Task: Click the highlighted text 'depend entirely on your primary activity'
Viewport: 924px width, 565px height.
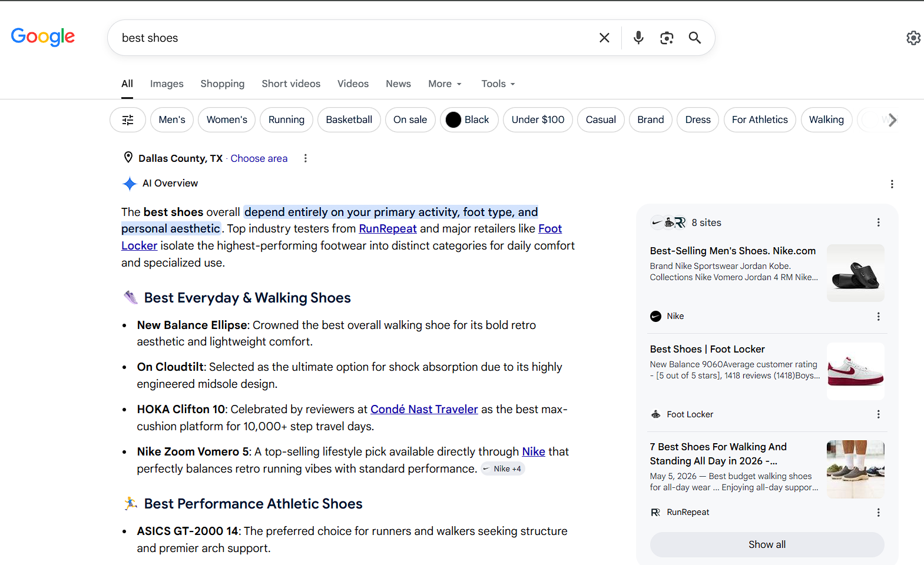Action: [x=352, y=212]
